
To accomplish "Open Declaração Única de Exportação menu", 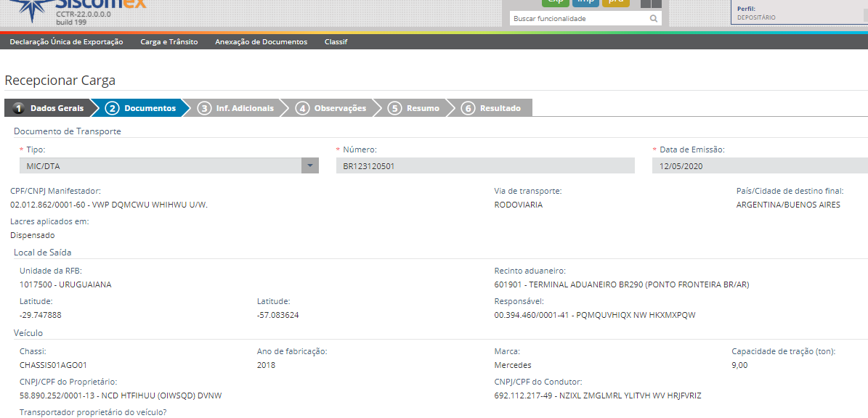I will (66, 42).
